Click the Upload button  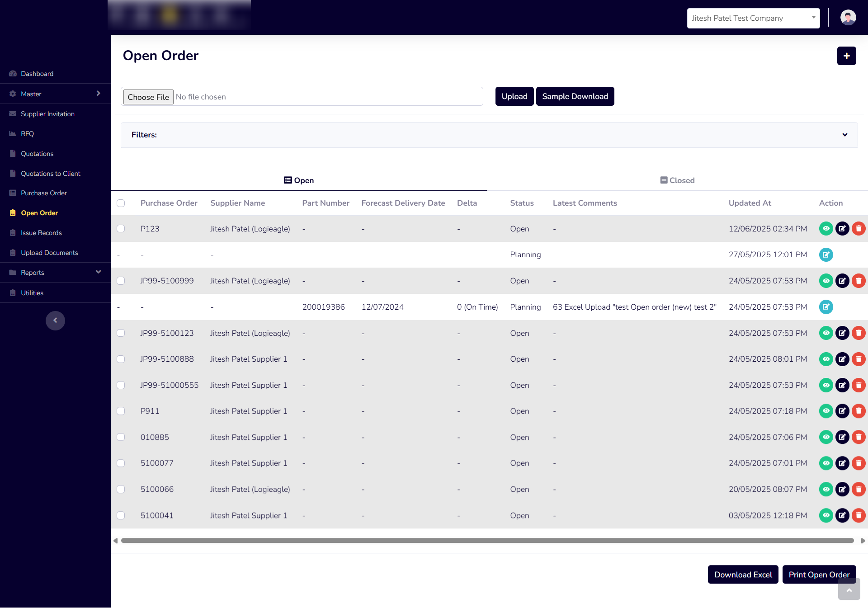[x=514, y=96]
